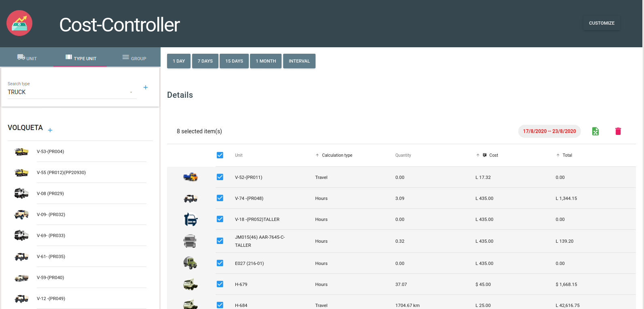Click green truck icon in E027 (216-01) row
The width and height of the screenshot is (644, 309).
point(190,263)
